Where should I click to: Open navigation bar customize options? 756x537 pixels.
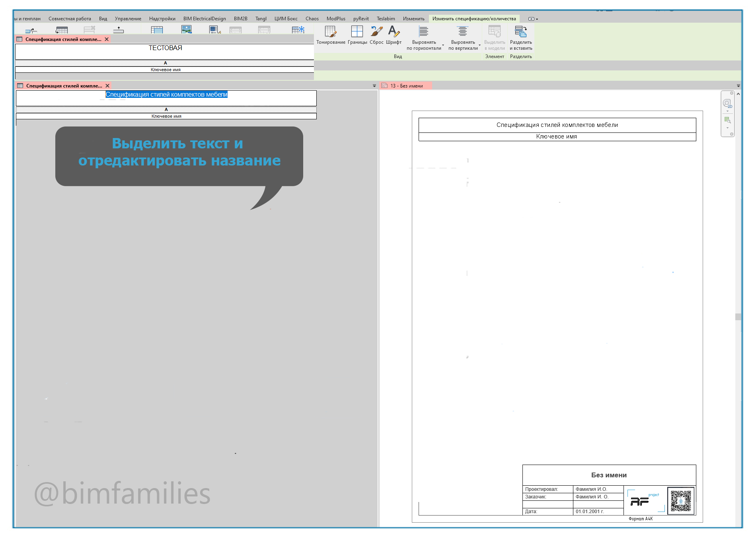[x=732, y=134]
